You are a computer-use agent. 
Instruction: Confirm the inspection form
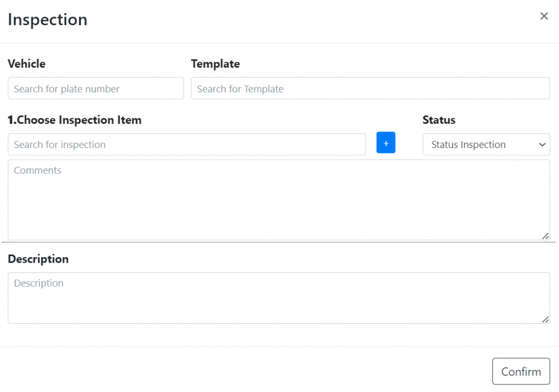click(521, 371)
